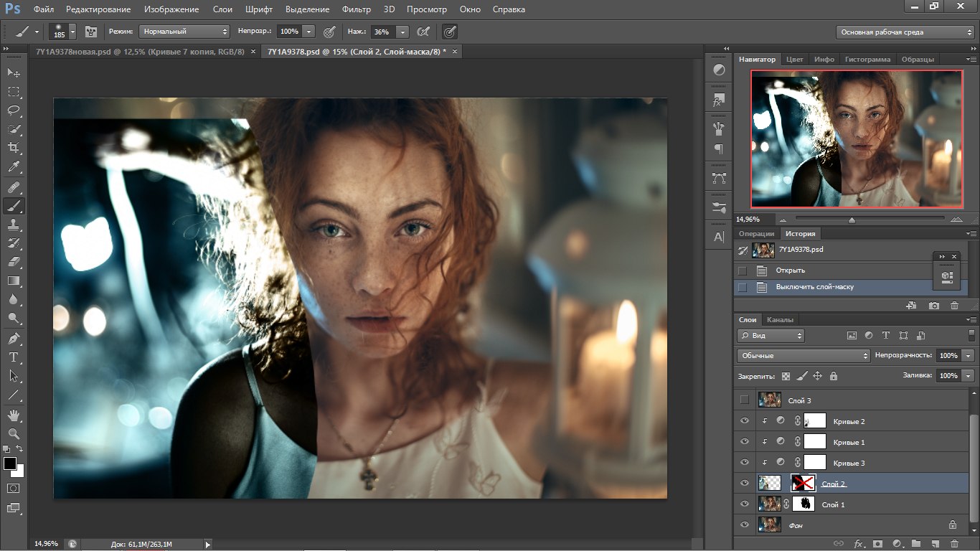Switch to the Hand tool
Screen dimensions: 980x551
click(x=14, y=415)
